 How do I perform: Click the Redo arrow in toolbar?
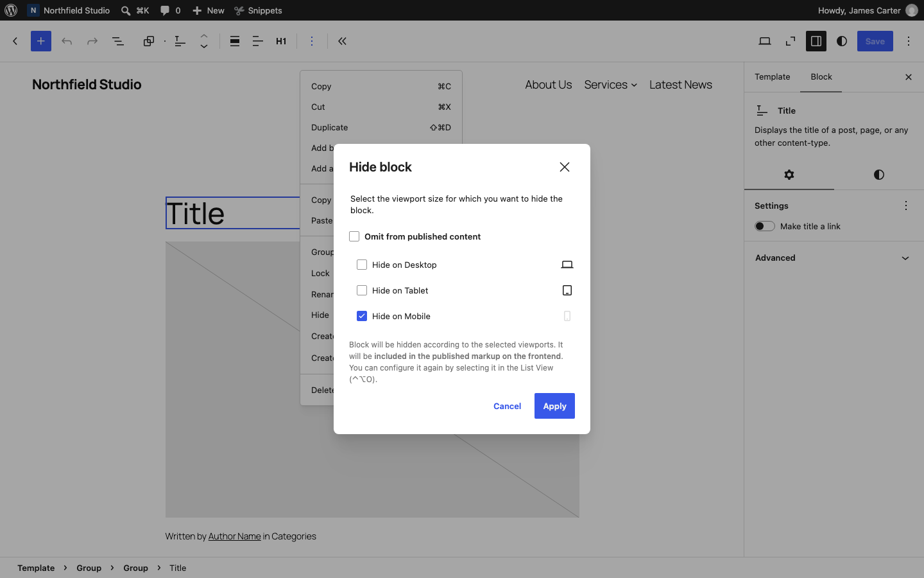[92, 41]
